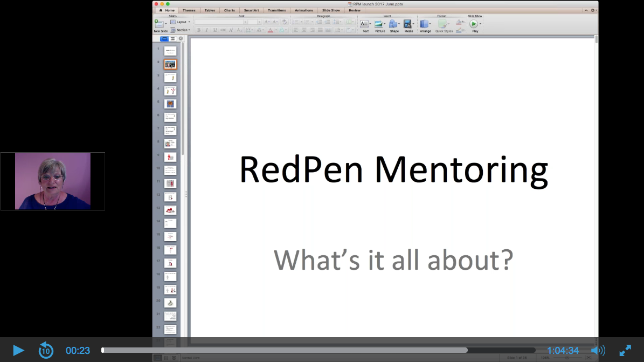The image size is (644, 362).
Task: Play the video
Action: (18, 351)
